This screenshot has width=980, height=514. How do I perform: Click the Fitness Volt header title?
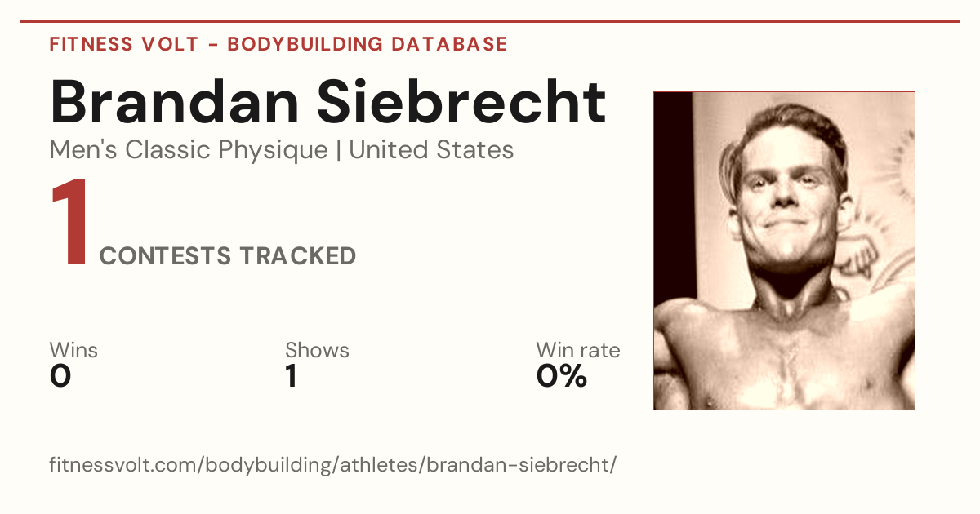[x=123, y=44]
